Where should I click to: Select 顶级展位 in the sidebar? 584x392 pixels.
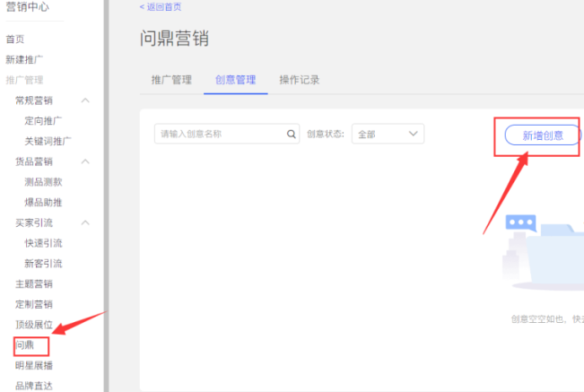tap(33, 324)
